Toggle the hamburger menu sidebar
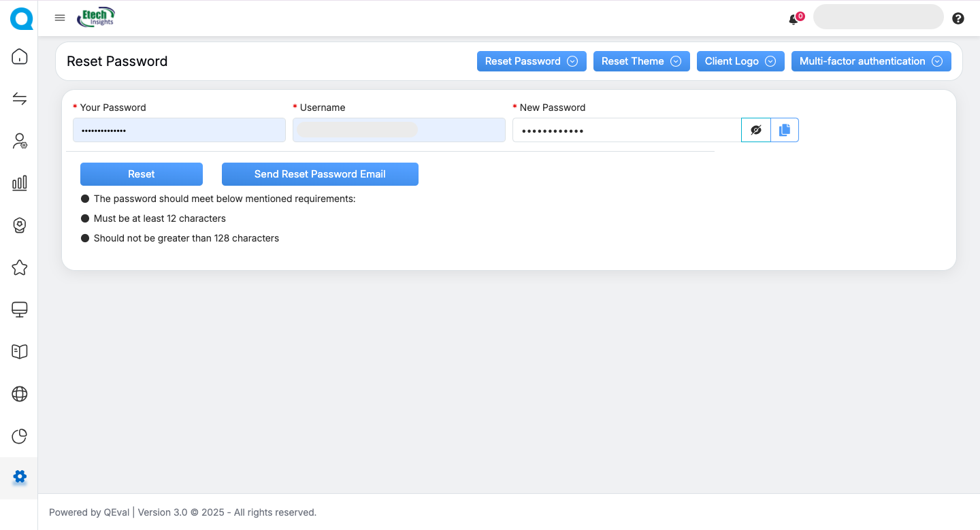Screen dimensions: 980x530 pyautogui.click(x=60, y=18)
